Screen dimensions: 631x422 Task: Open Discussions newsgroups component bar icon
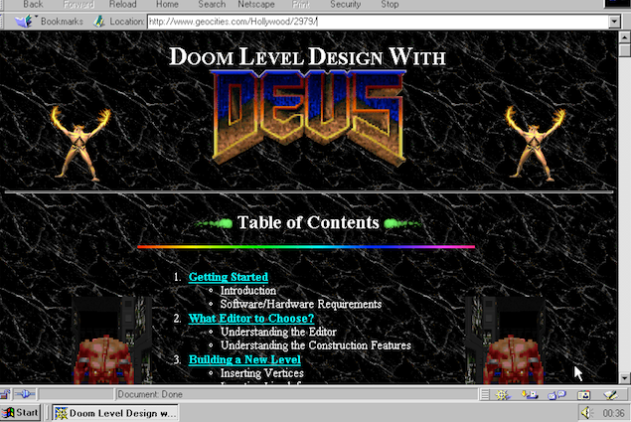(557, 395)
